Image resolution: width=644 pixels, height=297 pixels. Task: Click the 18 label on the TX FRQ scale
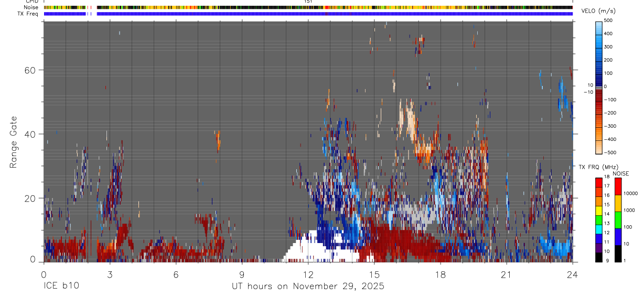tap(608, 177)
